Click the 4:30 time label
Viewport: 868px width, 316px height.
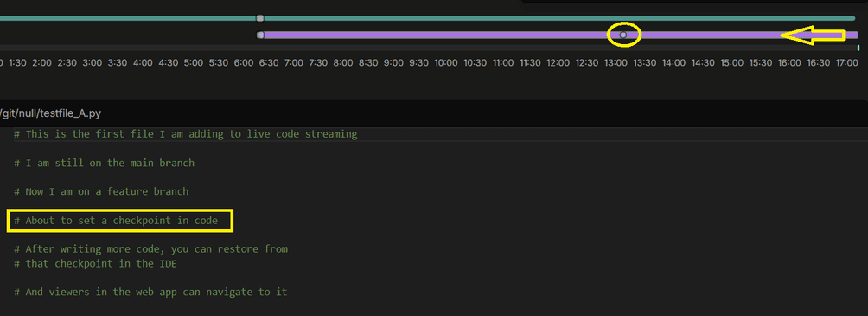coord(169,62)
